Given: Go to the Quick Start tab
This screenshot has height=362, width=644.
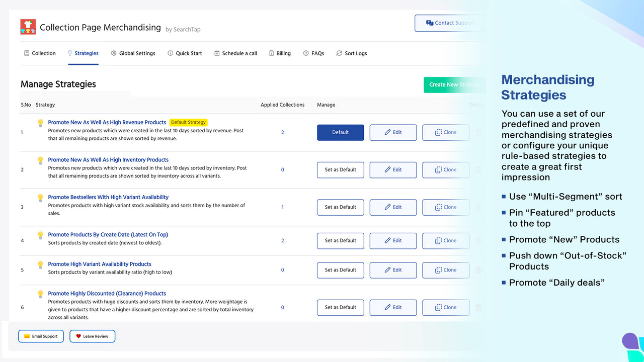Looking at the screenshot, I should click(185, 53).
